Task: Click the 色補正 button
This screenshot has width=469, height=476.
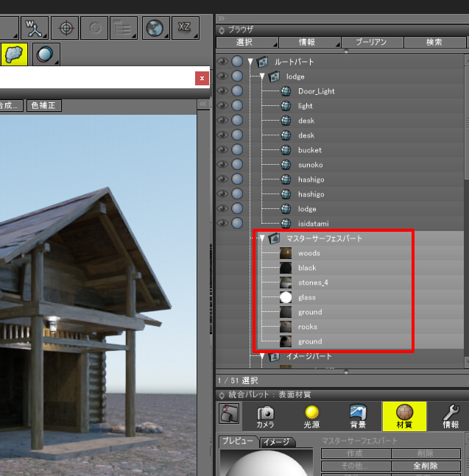Action: (x=44, y=106)
